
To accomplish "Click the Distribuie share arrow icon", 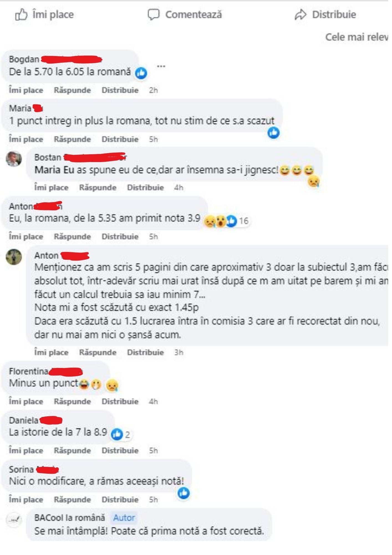I will [301, 14].
